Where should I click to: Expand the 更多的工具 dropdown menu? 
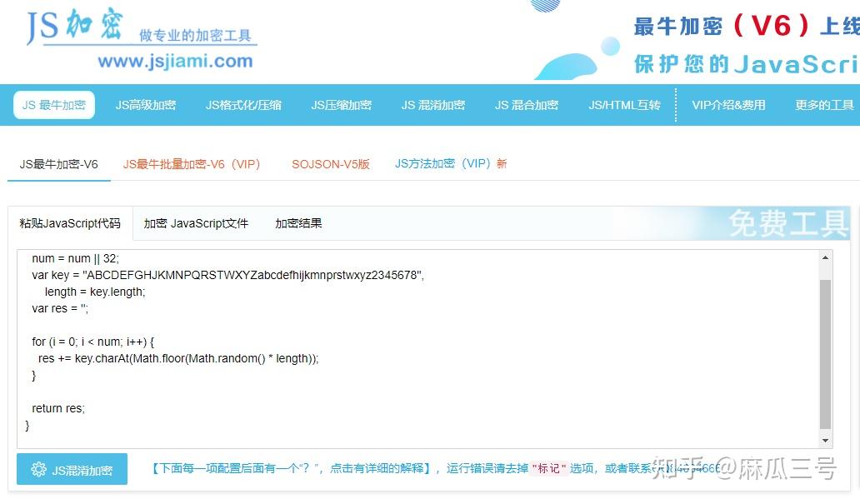click(x=823, y=104)
